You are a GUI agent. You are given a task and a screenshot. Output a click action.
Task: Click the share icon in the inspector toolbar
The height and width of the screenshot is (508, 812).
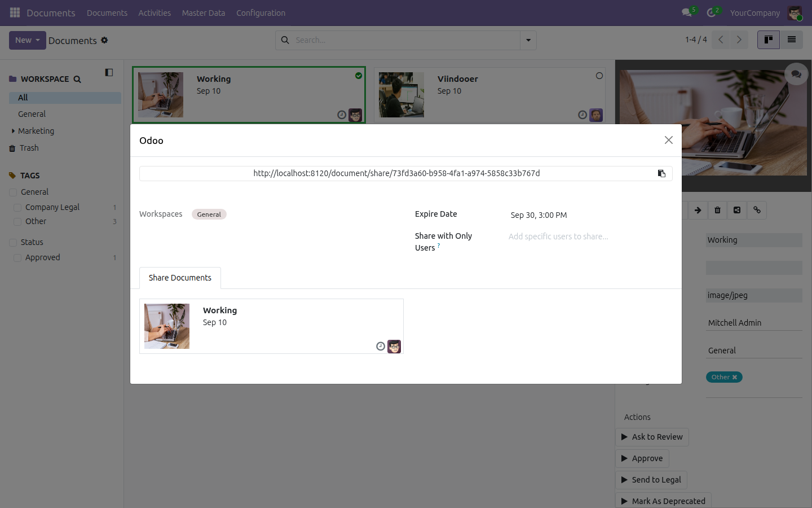[737, 210]
